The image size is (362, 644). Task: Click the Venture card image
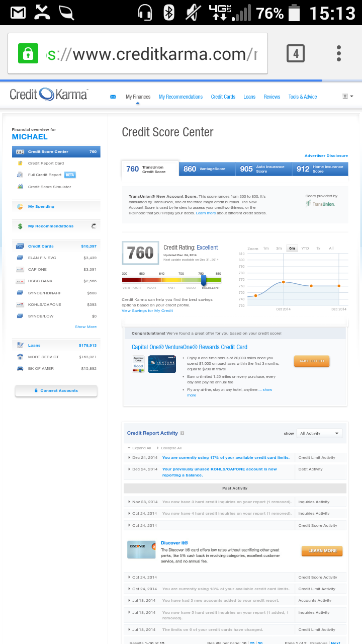pyautogui.click(x=162, y=364)
